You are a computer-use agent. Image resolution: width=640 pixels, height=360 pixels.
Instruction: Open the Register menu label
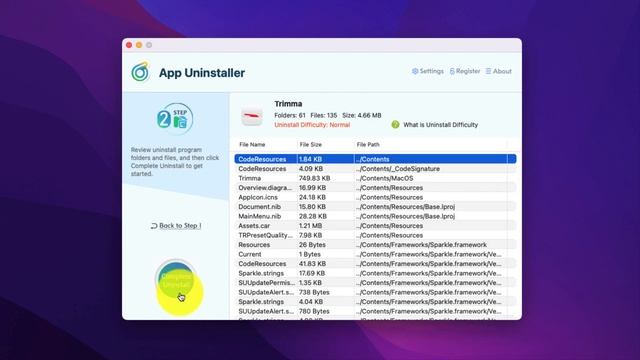468,71
